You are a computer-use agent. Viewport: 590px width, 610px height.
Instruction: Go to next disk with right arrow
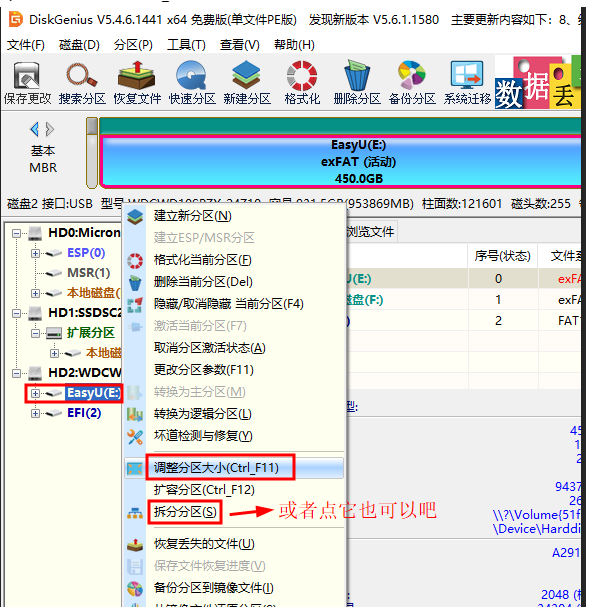click(x=50, y=129)
